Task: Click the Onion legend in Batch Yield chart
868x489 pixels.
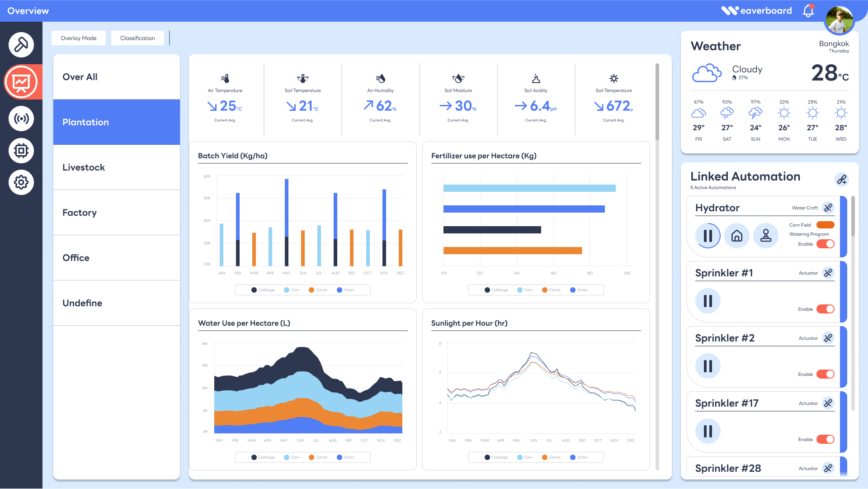Action: [346, 290]
